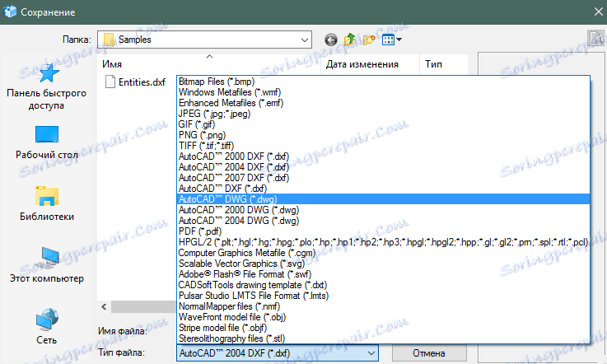The height and width of the screenshot is (364, 607).
Task: Open the Библиотеки location
Action: [x=47, y=204]
